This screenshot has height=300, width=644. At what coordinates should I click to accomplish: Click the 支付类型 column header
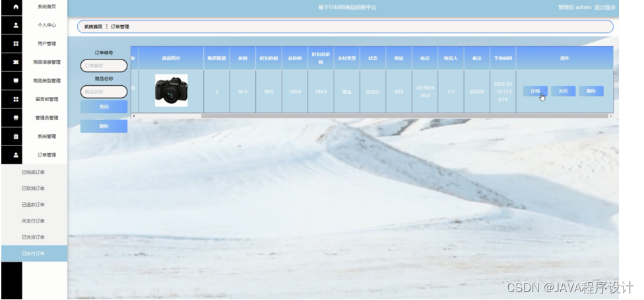click(x=347, y=58)
